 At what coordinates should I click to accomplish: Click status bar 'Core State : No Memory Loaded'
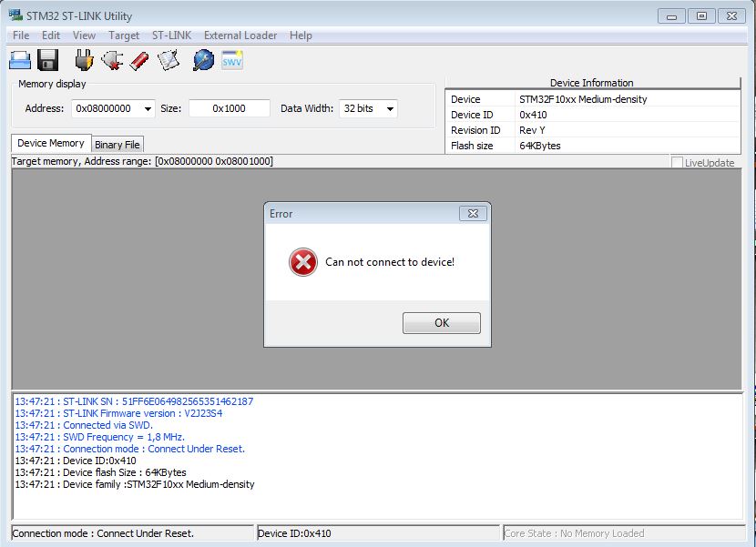coord(624,533)
